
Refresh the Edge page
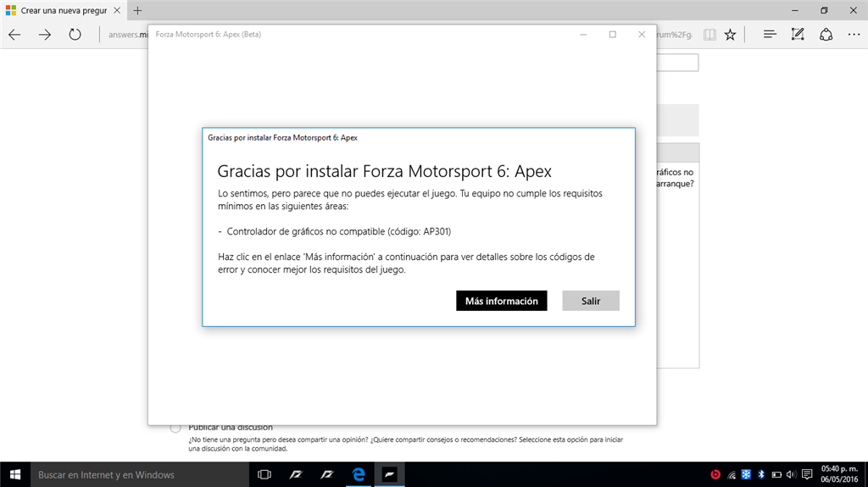(x=75, y=35)
